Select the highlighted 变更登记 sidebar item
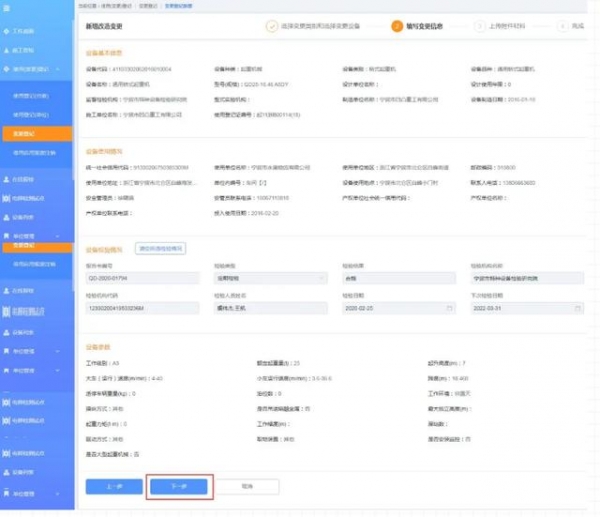600x517 pixels. 36,132
